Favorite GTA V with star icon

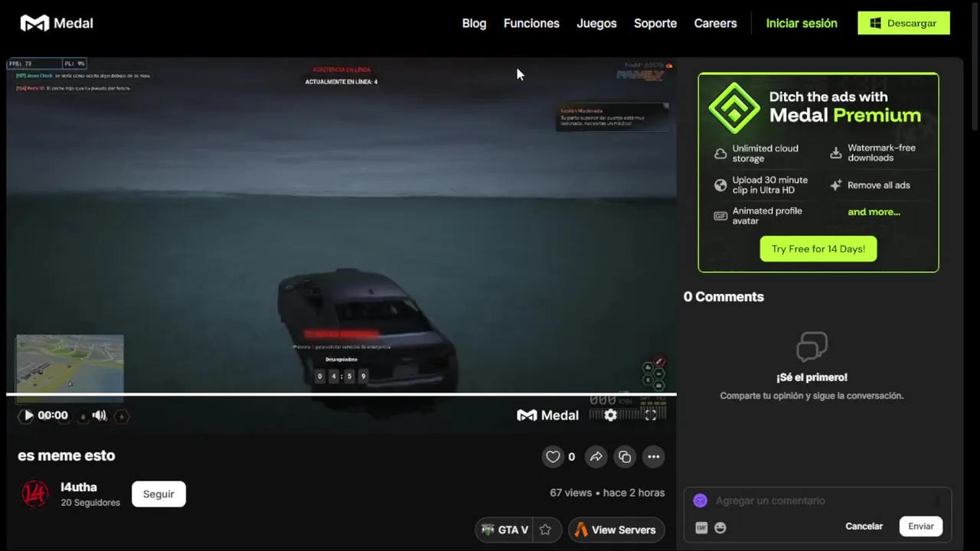click(x=545, y=530)
